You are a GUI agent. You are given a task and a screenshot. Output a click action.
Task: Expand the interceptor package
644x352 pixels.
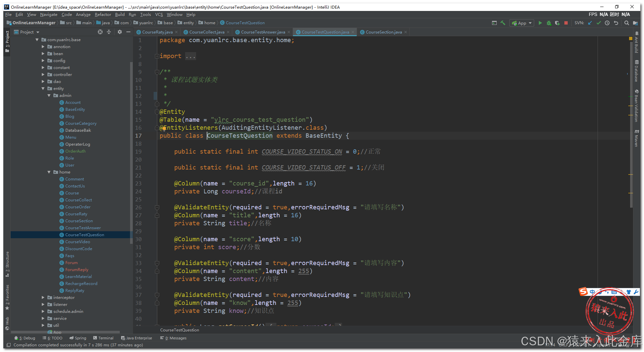[43, 298]
